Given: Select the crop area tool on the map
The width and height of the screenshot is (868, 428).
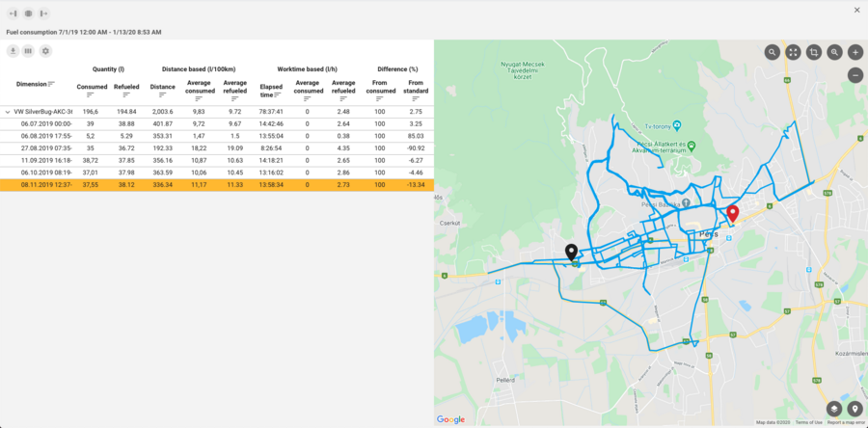Looking at the screenshot, I should point(814,53).
